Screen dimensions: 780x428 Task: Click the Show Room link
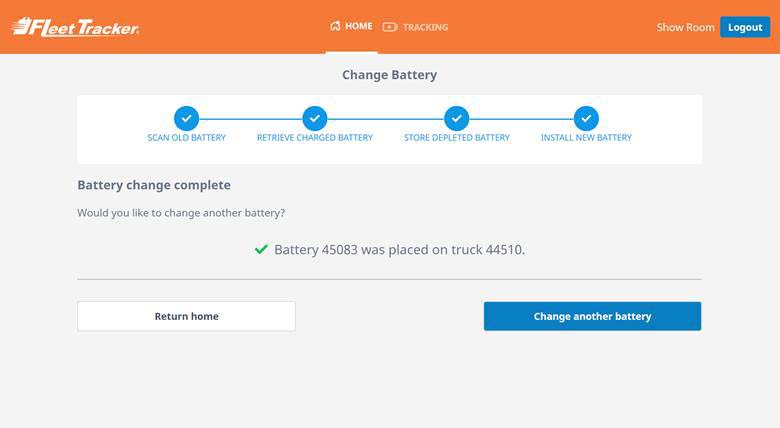point(685,27)
